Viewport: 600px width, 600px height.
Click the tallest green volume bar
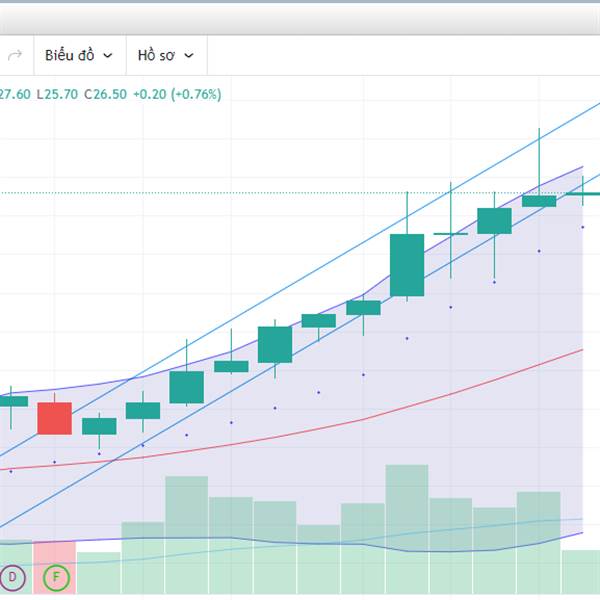407,528
